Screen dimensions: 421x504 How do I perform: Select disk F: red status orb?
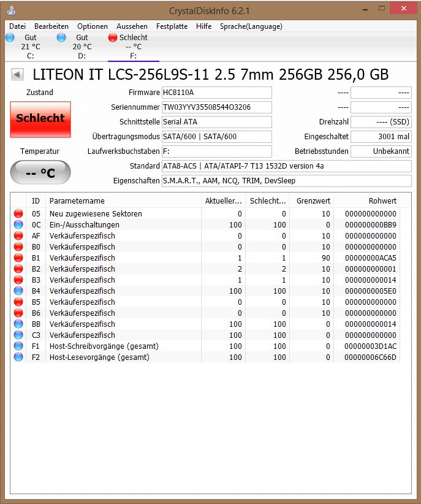113,37
